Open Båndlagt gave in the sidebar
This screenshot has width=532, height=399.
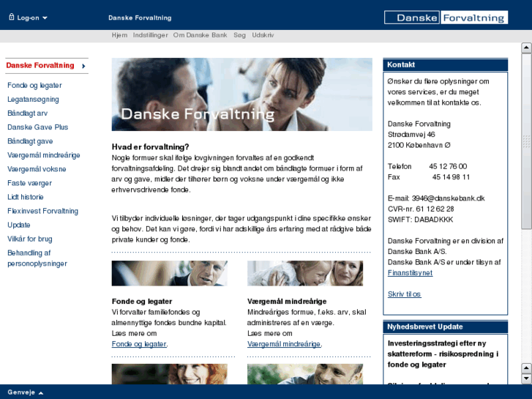pyautogui.click(x=30, y=141)
